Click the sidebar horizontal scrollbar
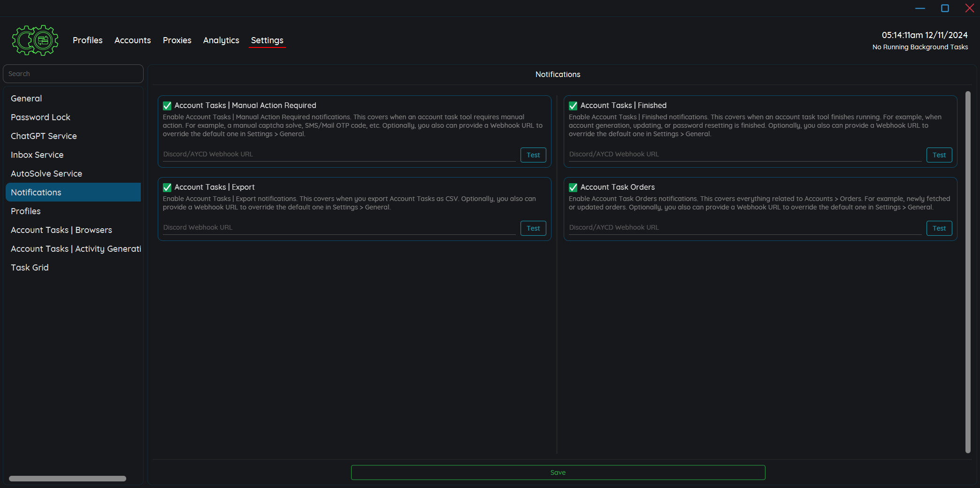This screenshot has height=488, width=980. (x=68, y=479)
